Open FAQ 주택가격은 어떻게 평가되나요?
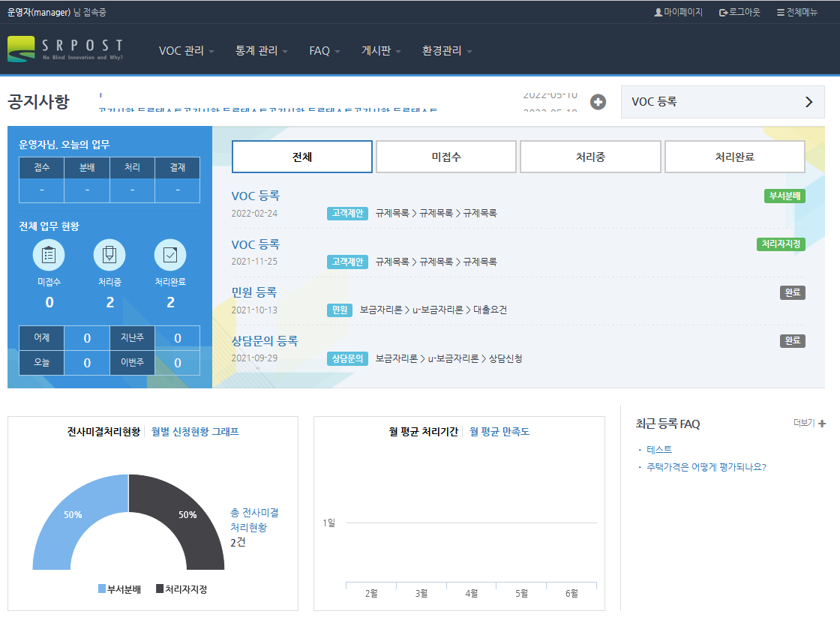The width and height of the screenshot is (840, 638). [x=706, y=467]
